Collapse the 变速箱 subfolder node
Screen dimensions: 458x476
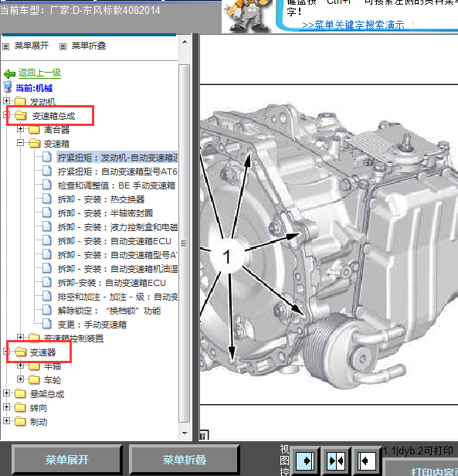(20, 142)
